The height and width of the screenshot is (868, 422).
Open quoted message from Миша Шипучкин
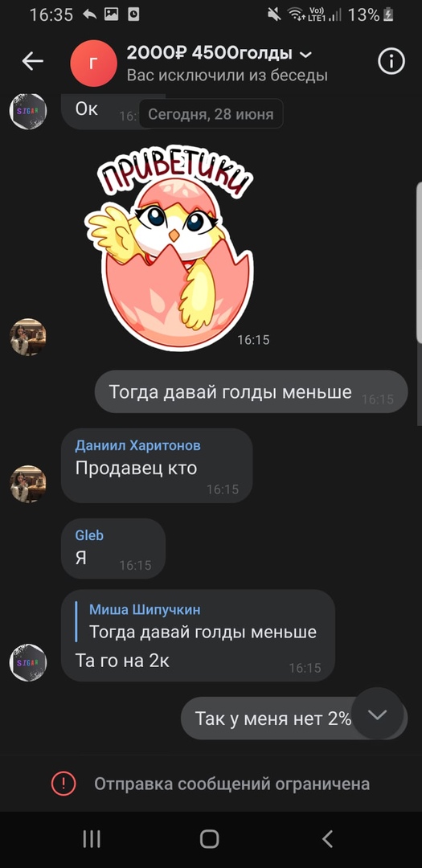pos(203,621)
